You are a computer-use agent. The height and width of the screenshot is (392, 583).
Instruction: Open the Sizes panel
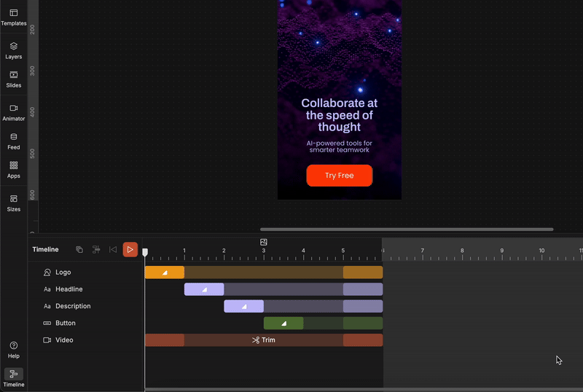(13, 203)
